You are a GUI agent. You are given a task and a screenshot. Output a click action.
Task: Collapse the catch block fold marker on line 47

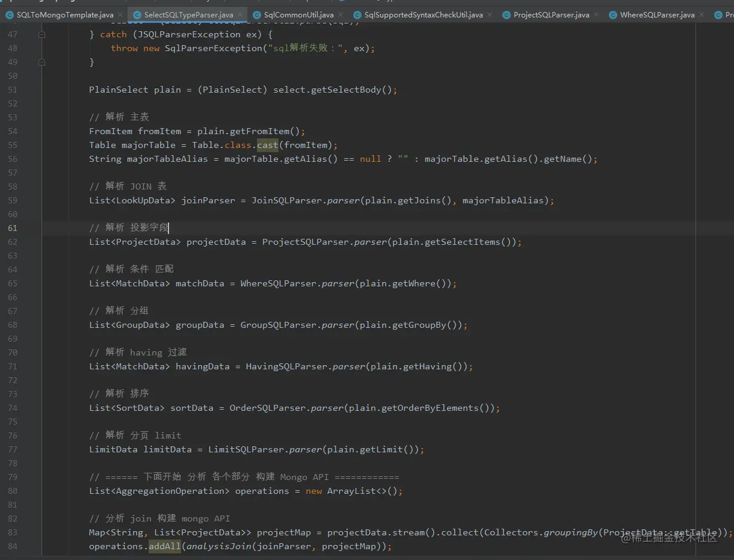click(x=42, y=34)
